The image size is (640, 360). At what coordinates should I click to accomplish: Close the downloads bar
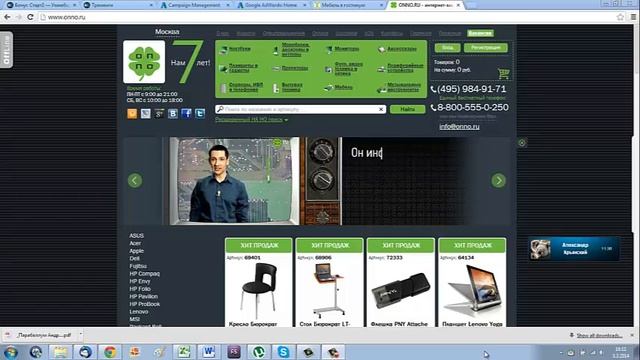pyautogui.click(x=632, y=335)
